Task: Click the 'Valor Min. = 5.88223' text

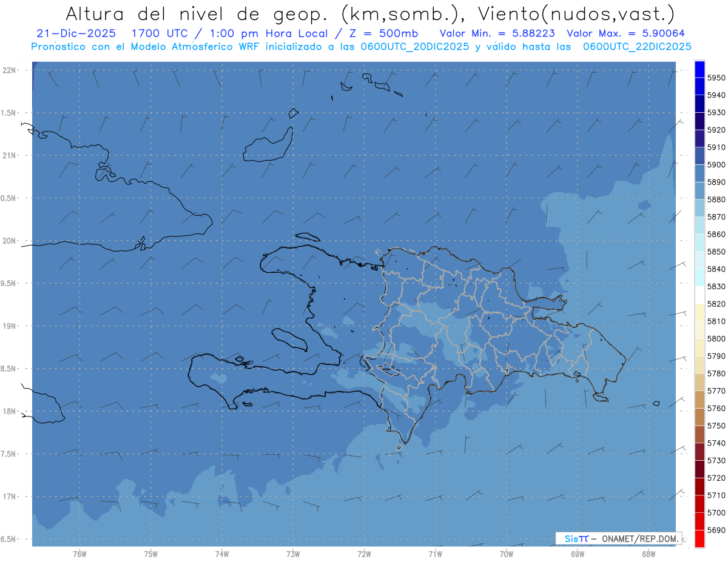Action: (x=497, y=34)
